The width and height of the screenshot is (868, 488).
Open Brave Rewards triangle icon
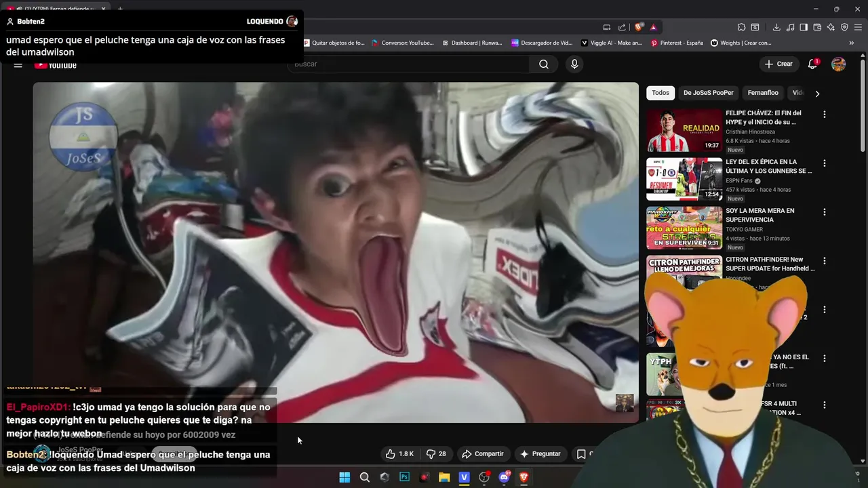[x=653, y=27]
